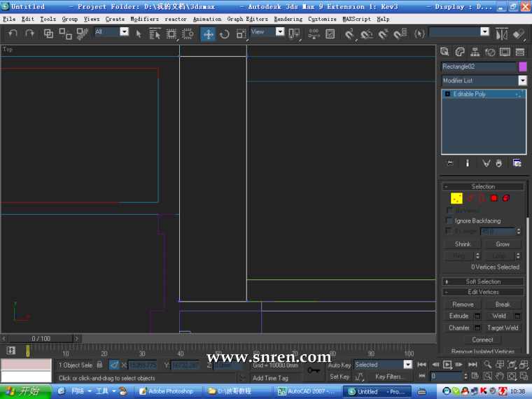Activate the Select and Scale tool
Image resolution: width=532 pixels, height=399 pixels.
pyautogui.click(x=241, y=34)
